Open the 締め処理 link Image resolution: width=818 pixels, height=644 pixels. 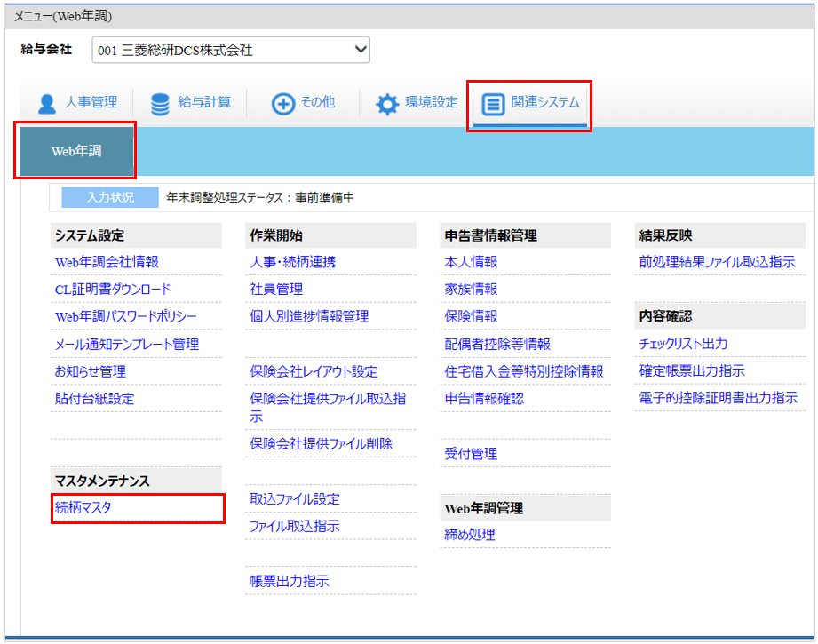pyautogui.click(x=470, y=535)
